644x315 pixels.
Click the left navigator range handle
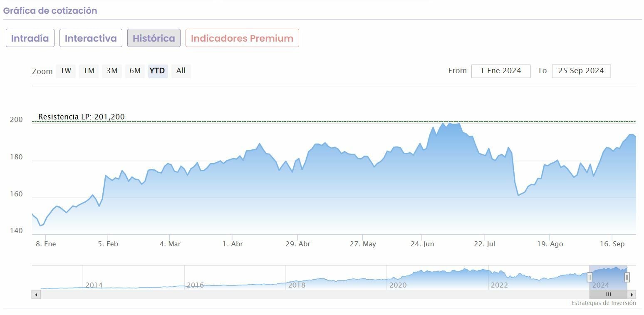(590, 277)
